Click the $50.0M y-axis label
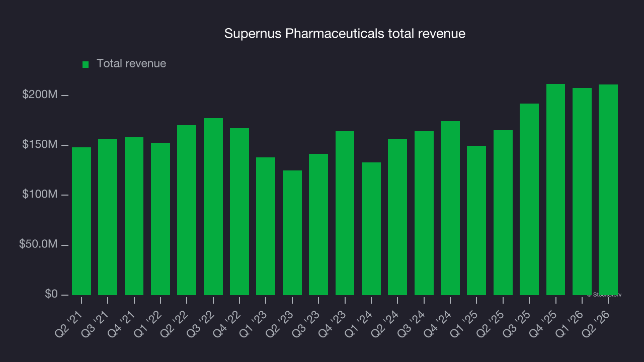644x362 pixels. click(38, 244)
